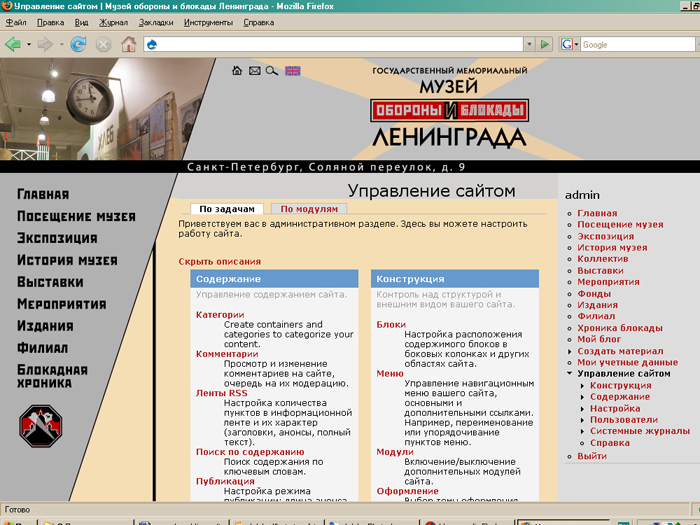Screen dimensions: 700x525
Task: Collapse the Управление сайтом sidebar item
Action: point(569,373)
